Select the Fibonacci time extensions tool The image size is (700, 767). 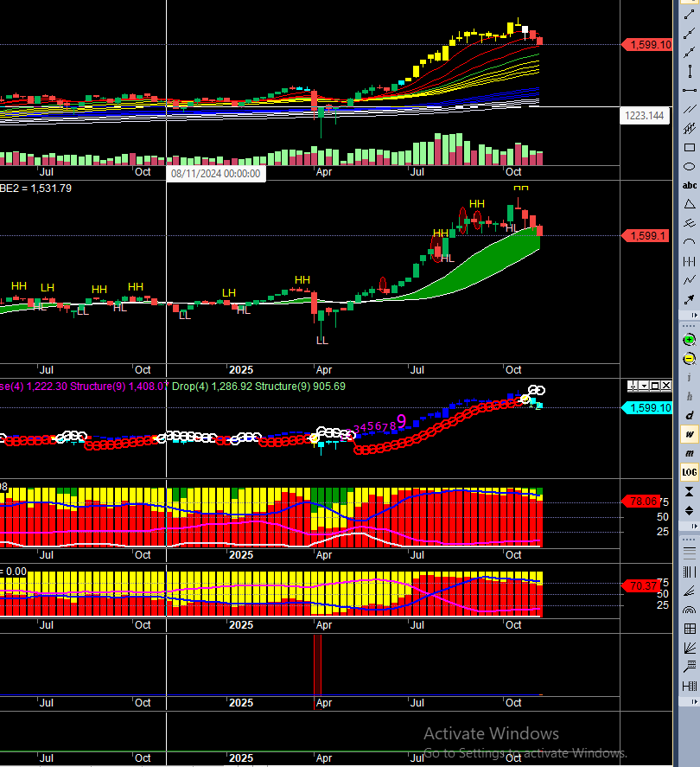(x=690, y=686)
